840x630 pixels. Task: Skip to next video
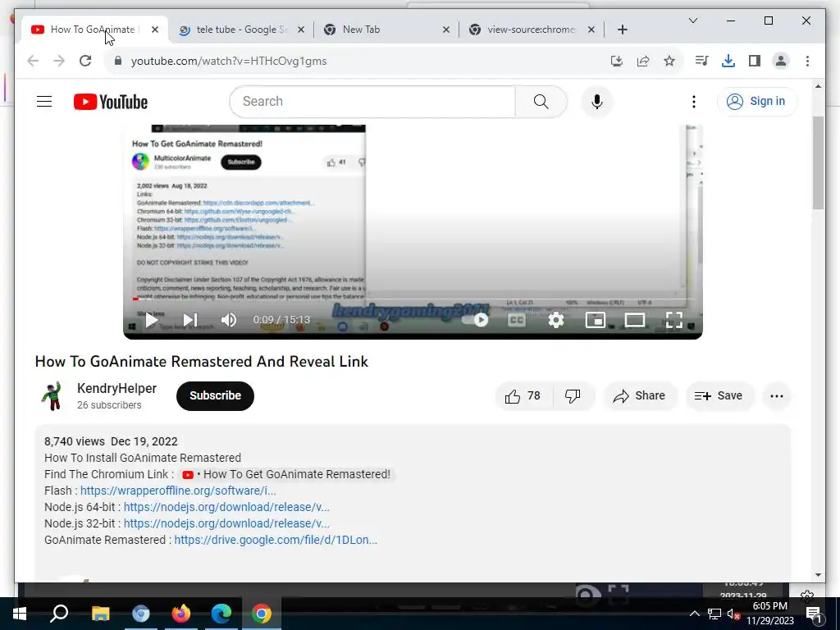coord(189,320)
